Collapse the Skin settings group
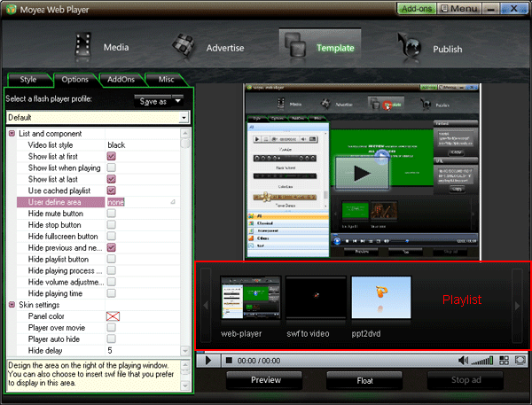 click(x=12, y=305)
